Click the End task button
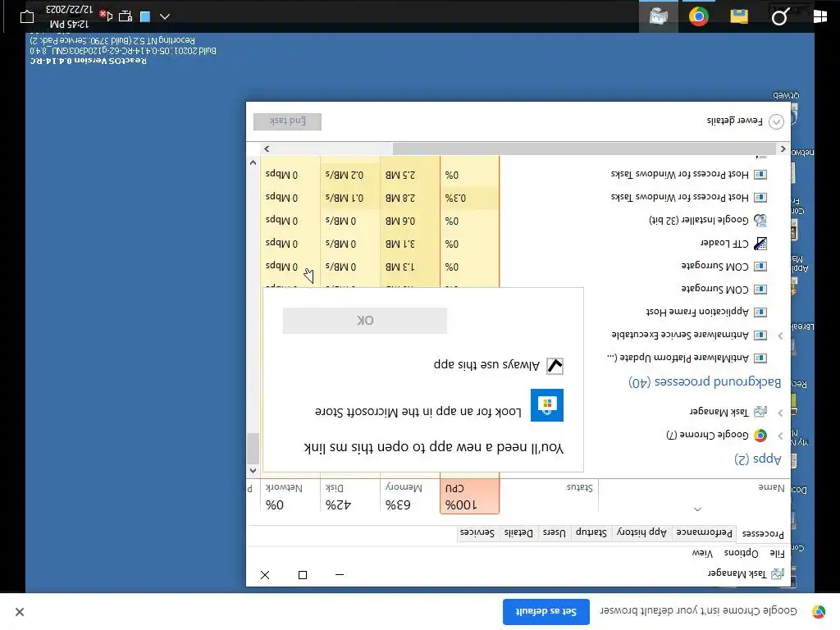The width and height of the screenshot is (840, 630). coord(288,121)
